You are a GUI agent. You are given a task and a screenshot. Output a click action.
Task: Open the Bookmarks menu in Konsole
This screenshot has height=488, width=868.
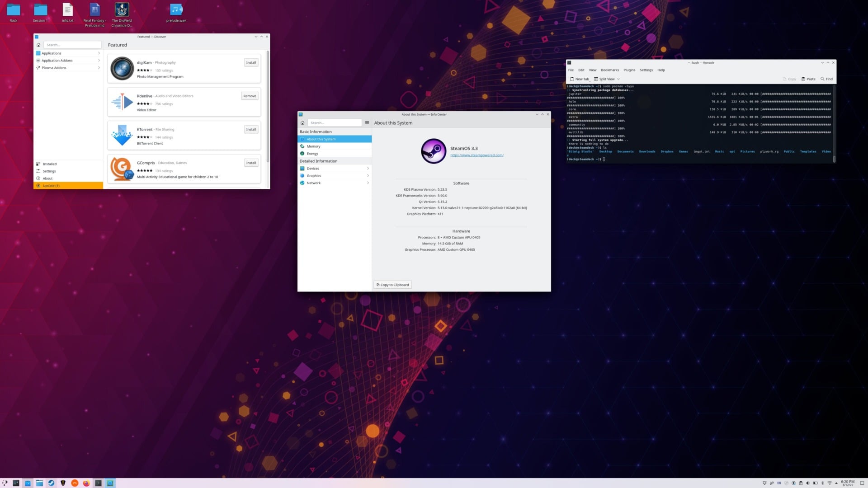click(609, 70)
